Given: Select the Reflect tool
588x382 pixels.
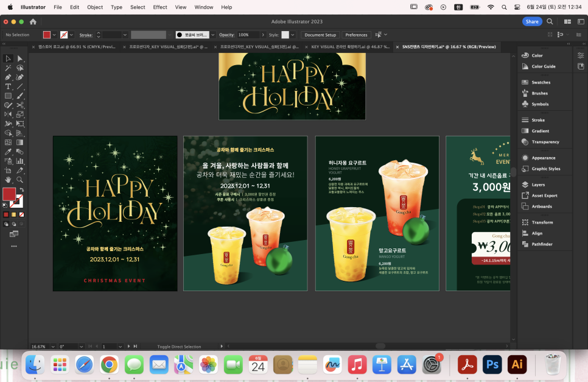Looking at the screenshot, I should pyautogui.click(x=8, y=115).
